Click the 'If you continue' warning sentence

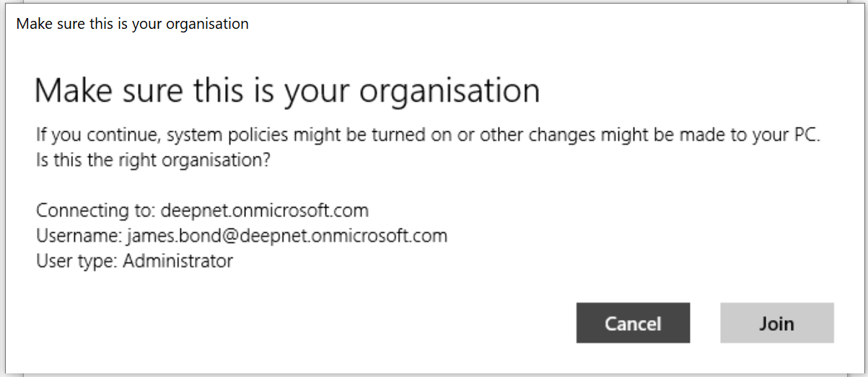[x=428, y=135]
